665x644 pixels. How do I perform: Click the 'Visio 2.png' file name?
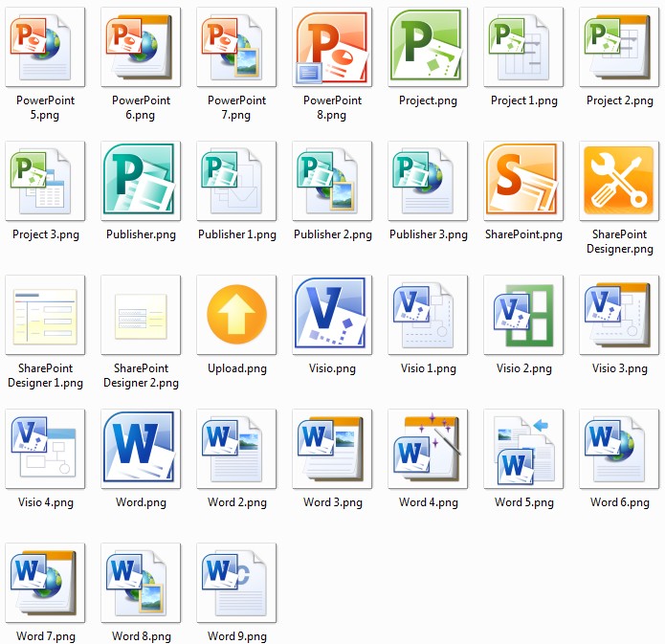point(523,368)
